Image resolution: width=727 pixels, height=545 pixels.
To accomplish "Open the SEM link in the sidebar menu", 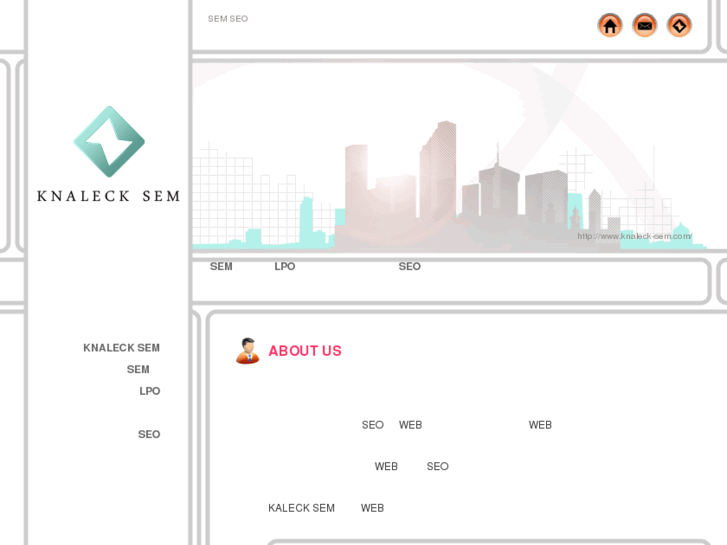I will coord(138,370).
